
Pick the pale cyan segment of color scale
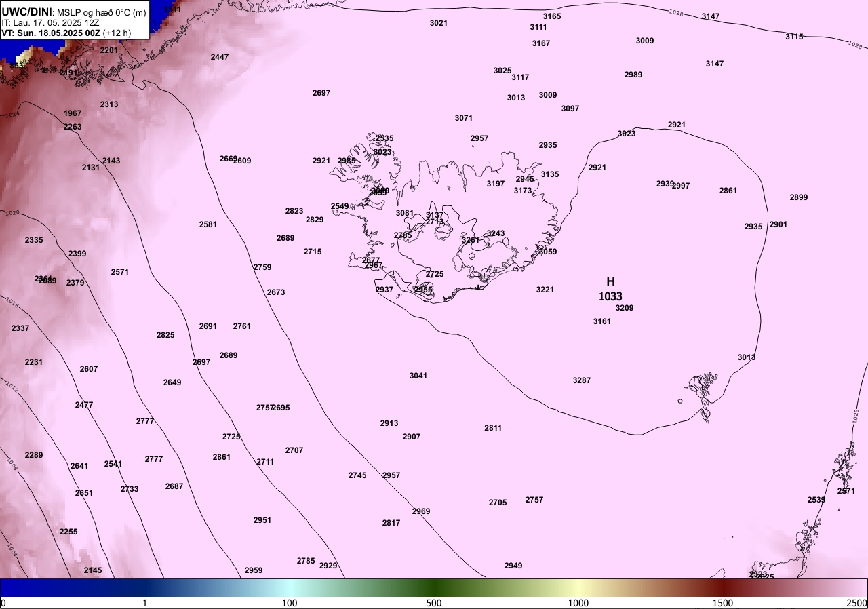[290, 587]
